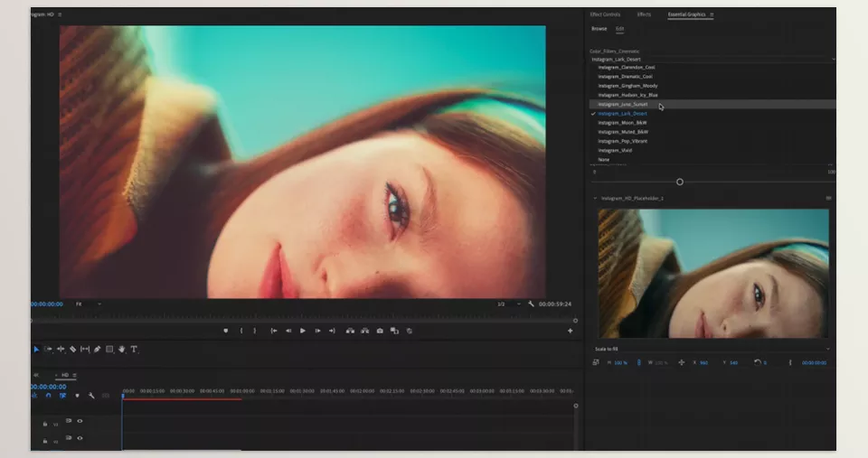Open the Fit zoom level dropdown
The width and height of the screenshot is (868, 458).
88,304
